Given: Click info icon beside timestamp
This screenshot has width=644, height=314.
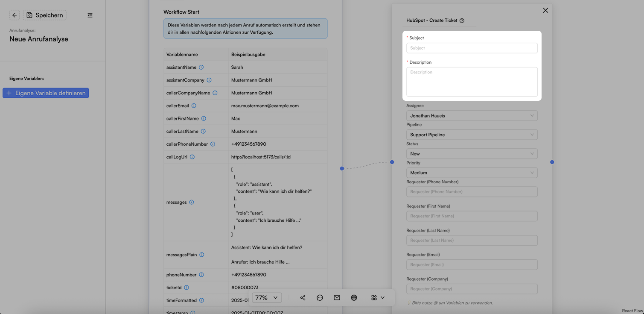Looking at the screenshot, I should tap(193, 313).
